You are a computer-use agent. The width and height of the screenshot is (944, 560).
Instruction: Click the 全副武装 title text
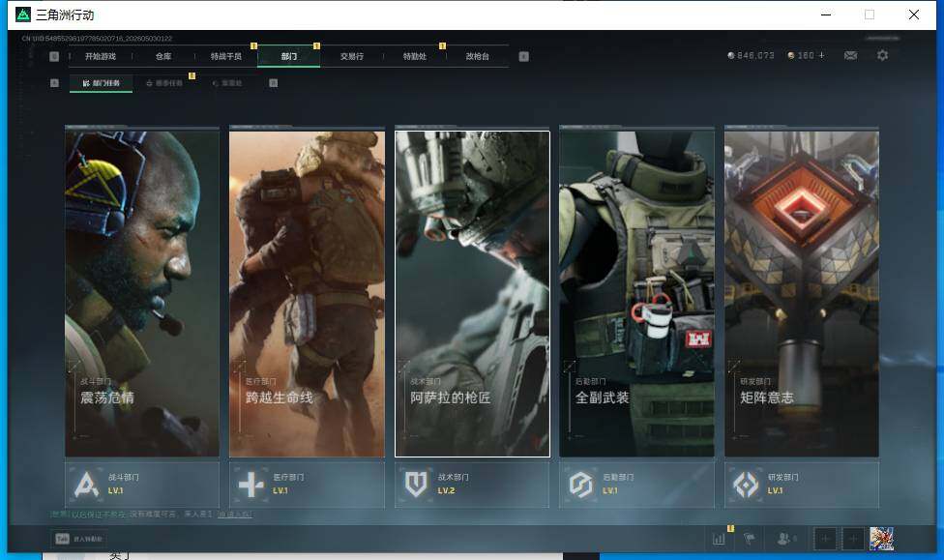[x=602, y=398]
